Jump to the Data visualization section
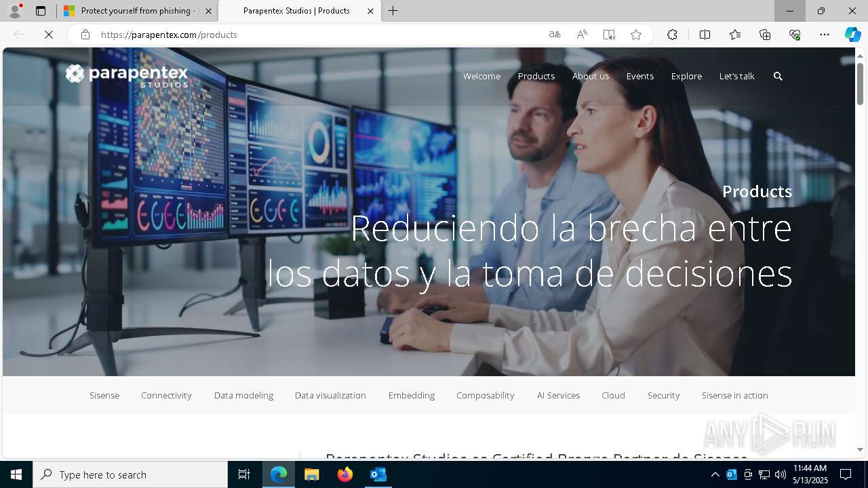The image size is (868, 488). pos(330,395)
